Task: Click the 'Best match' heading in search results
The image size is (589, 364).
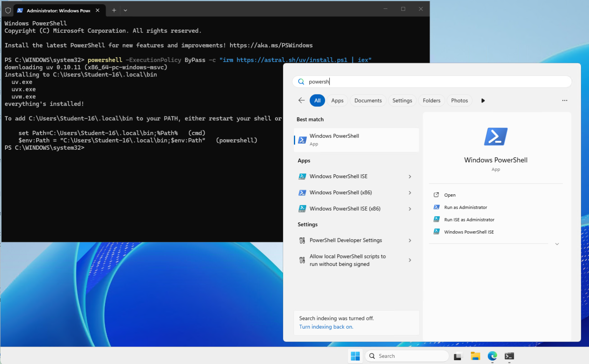Action: coord(310,119)
